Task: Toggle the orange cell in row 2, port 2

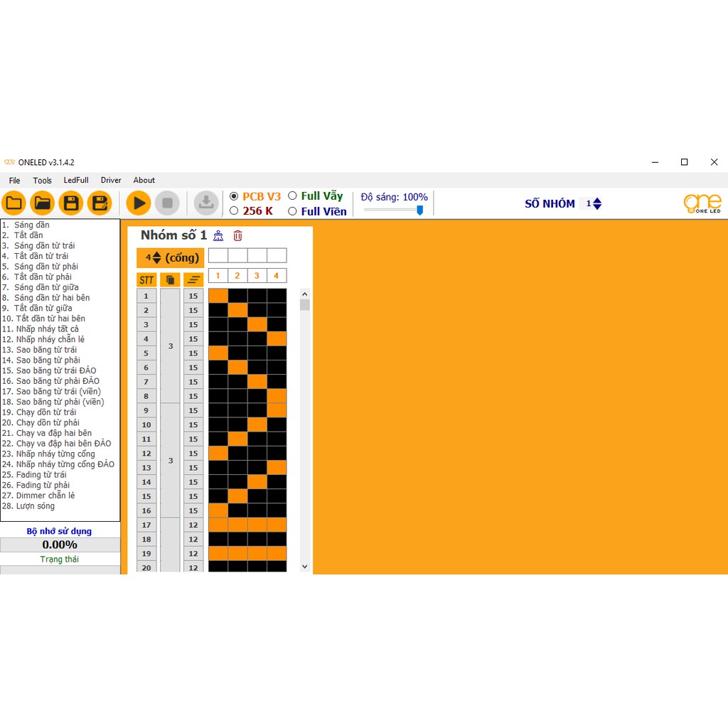Action: 237,310
